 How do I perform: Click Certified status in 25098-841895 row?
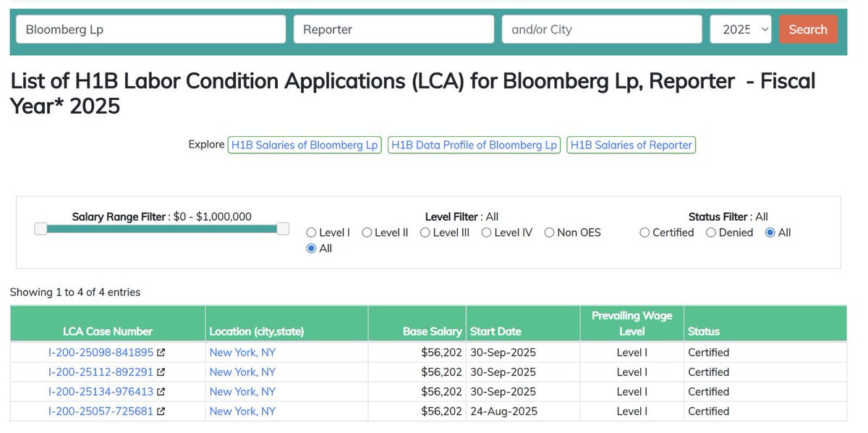(709, 353)
